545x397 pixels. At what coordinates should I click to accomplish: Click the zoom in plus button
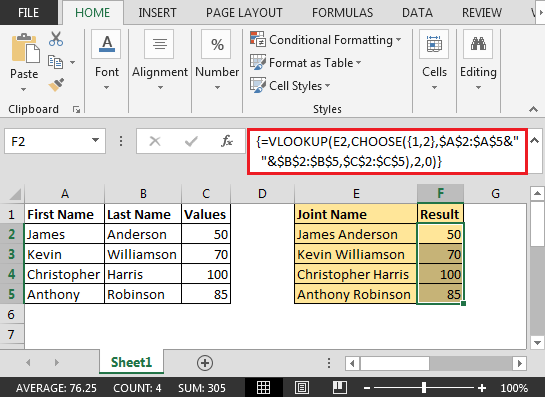(482, 388)
